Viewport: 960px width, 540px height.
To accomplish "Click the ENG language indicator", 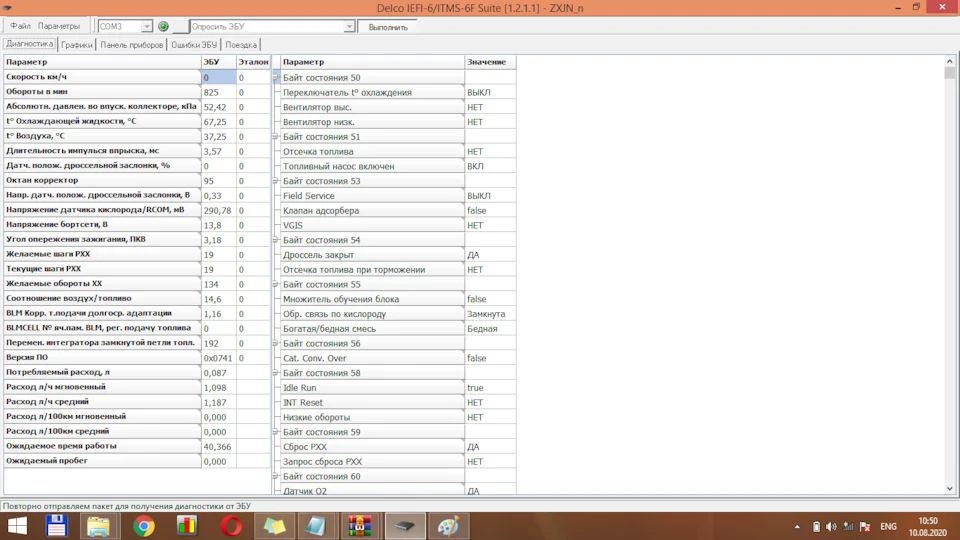I will (x=888, y=527).
